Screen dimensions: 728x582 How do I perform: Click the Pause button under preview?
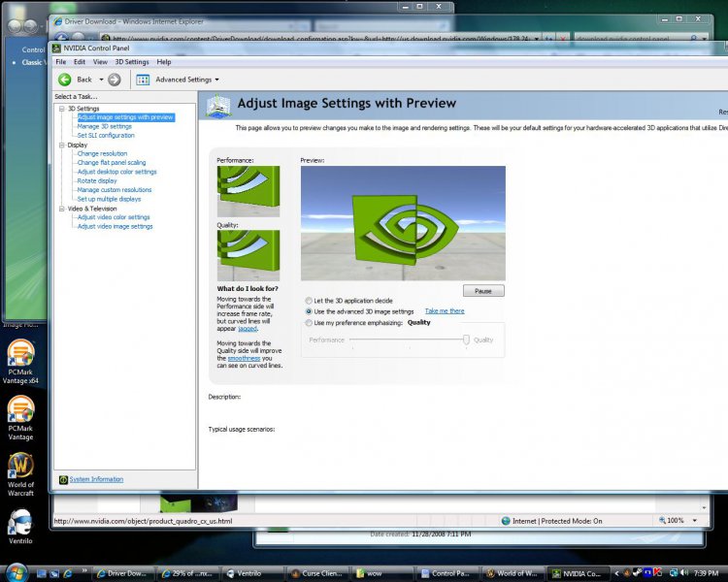click(x=483, y=291)
